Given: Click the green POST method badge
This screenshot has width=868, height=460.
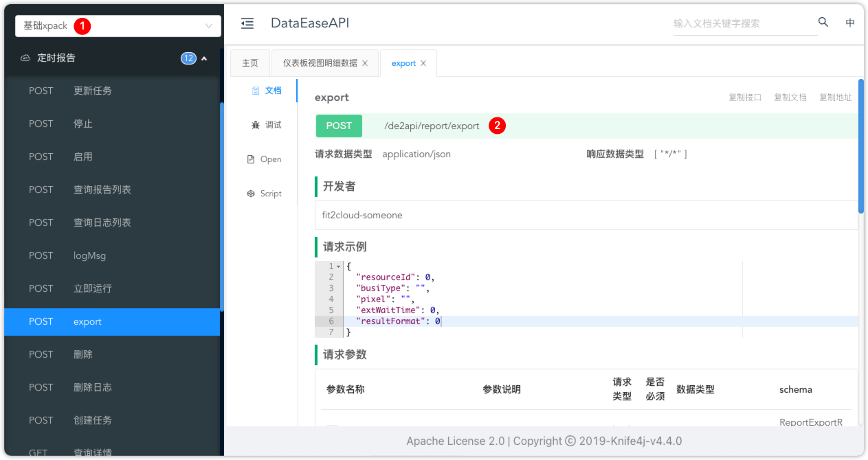Looking at the screenshot, I should [338, 126].
